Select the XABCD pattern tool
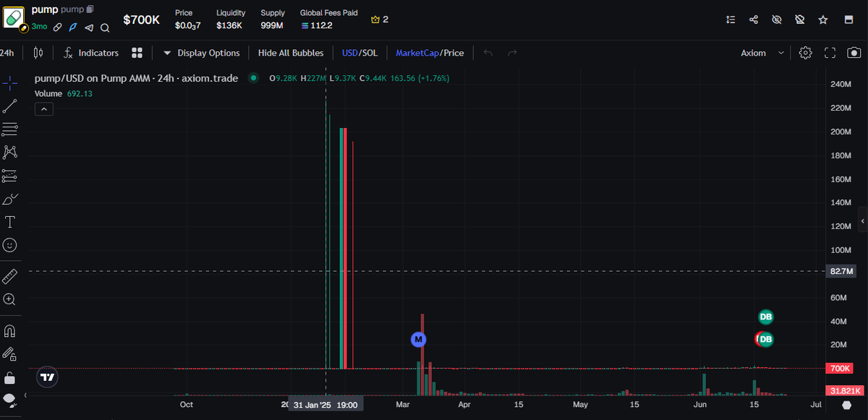 tap(10, 152)
